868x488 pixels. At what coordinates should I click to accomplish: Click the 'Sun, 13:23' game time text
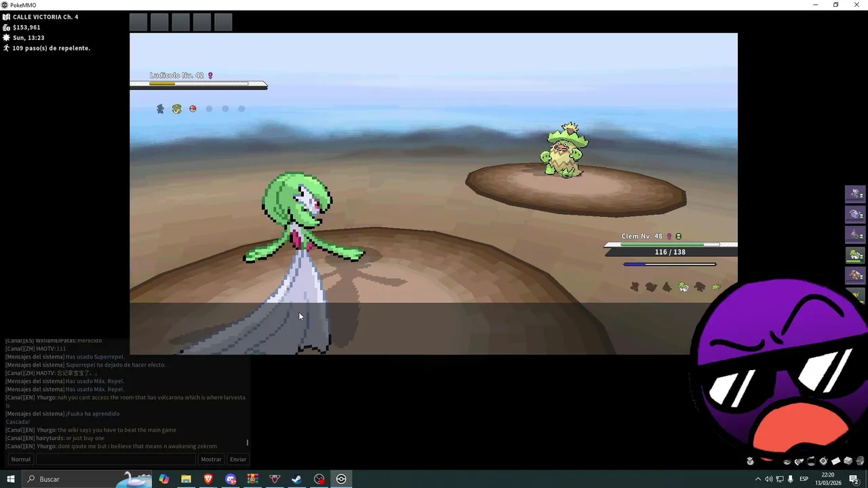28,38
